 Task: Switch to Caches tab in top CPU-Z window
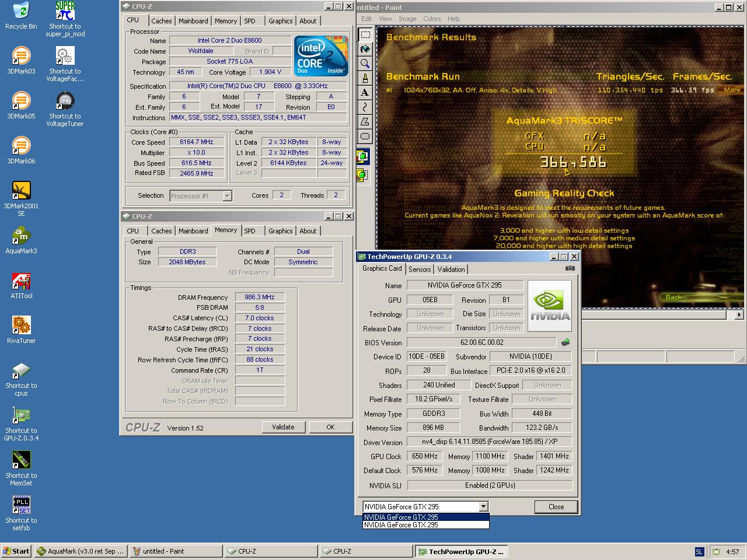tap(162, 21)
